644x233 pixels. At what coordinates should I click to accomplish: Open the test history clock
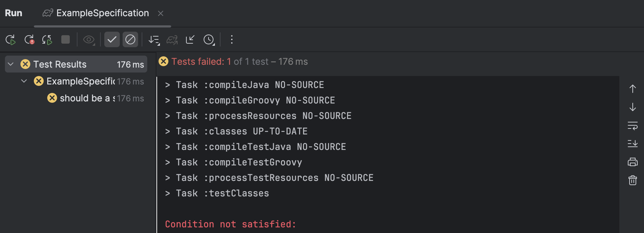click(x=209, y=39)
